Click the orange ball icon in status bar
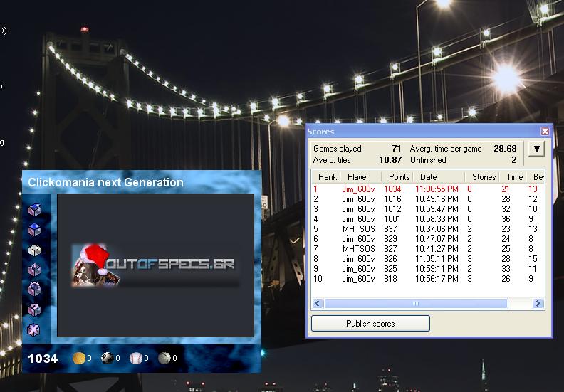 (x=79, y=358)
